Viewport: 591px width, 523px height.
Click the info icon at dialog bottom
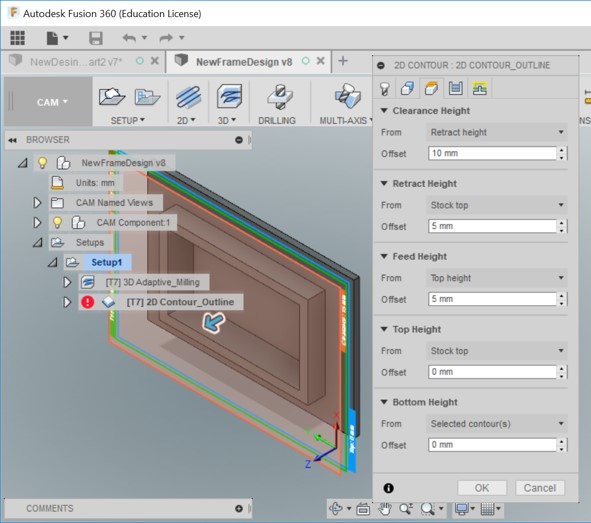pyautogui.click(x=389, y=488)
